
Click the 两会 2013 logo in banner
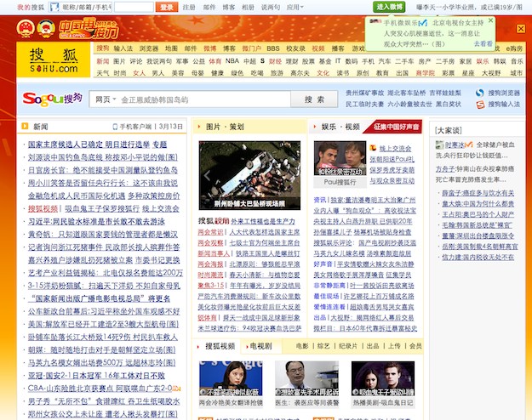(x=89, y=29)
